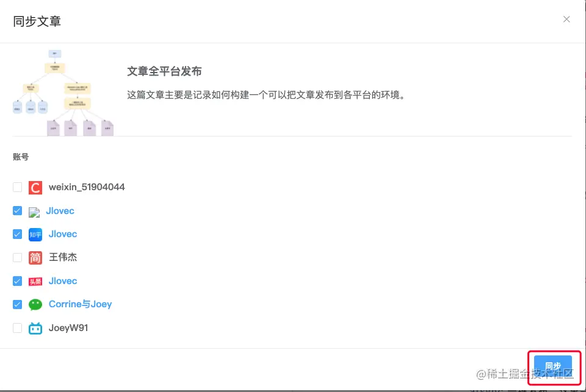Click the Toutiao 头条 icon
The width and height of the screenshot is (586, 392).
[x=35, y=282]
